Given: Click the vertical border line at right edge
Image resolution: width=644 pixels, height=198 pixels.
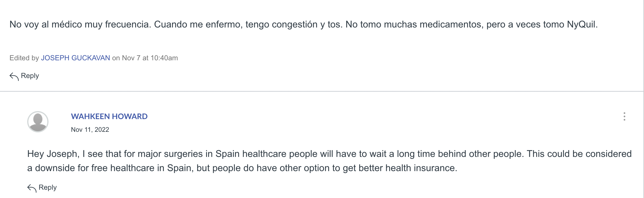Looking at the screenshot, I should [x=643, y=99].
